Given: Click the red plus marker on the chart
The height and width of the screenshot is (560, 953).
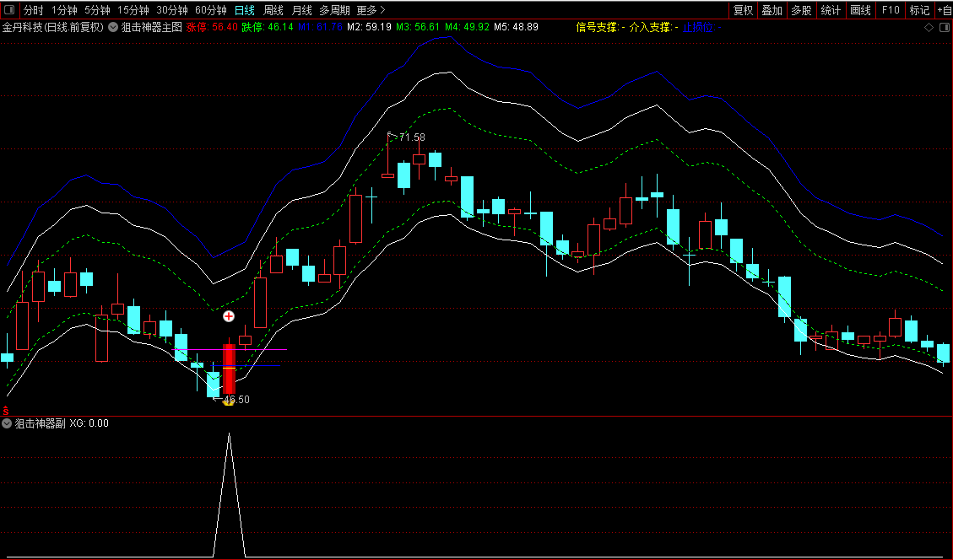Looking at the screenshot, I should point(229,315).
